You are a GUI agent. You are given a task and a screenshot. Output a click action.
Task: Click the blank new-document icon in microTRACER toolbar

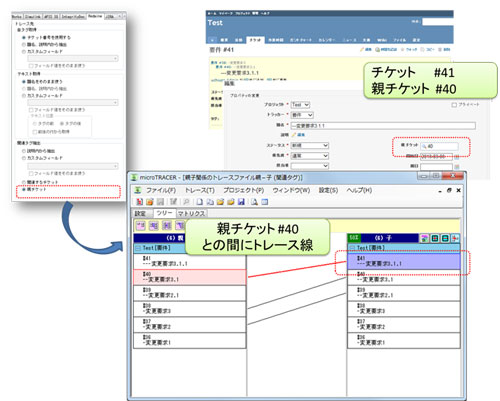[199, 202]
